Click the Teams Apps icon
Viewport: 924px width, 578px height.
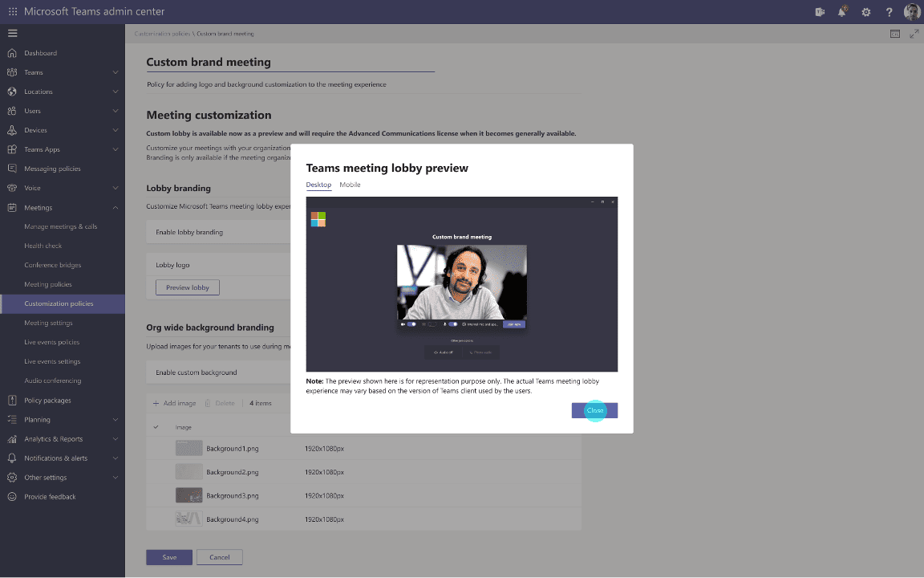click(12, 149)
